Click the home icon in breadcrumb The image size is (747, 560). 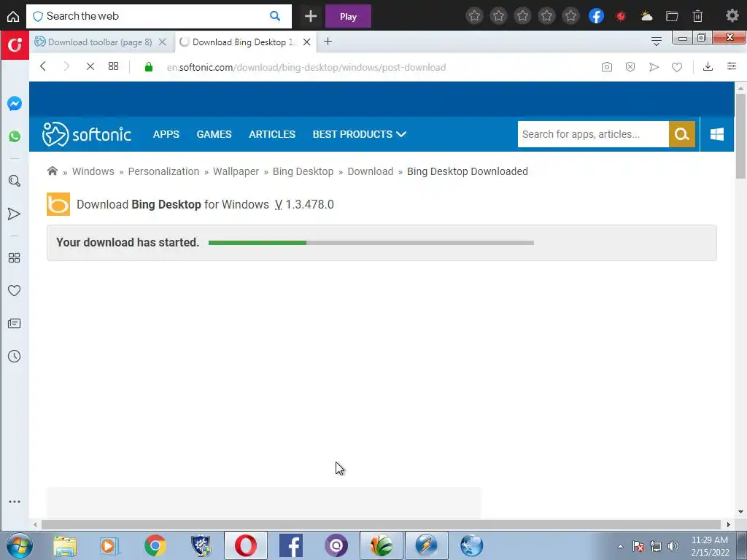point(53,171)
